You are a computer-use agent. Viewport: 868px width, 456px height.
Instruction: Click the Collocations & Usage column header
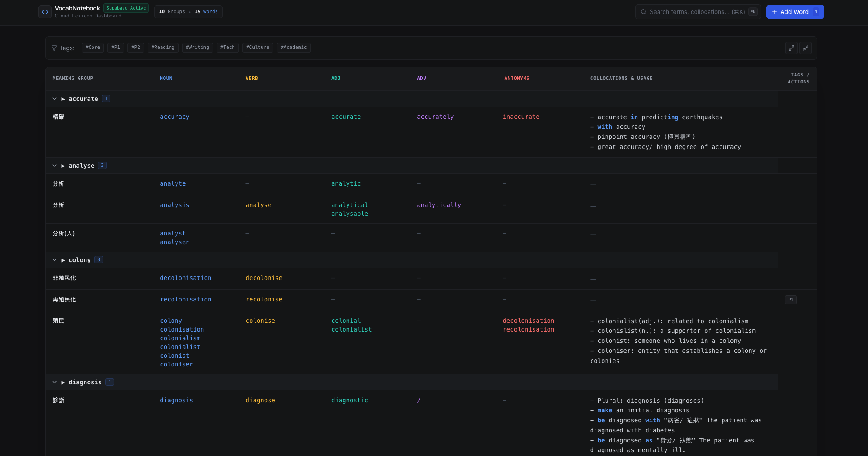(621, 79)
